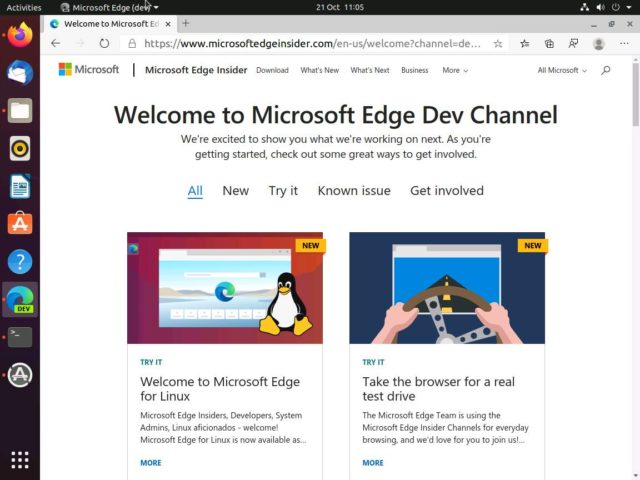Open the feedback toolbar icon
Screen dimensions: 640x480
pos(573,44)
